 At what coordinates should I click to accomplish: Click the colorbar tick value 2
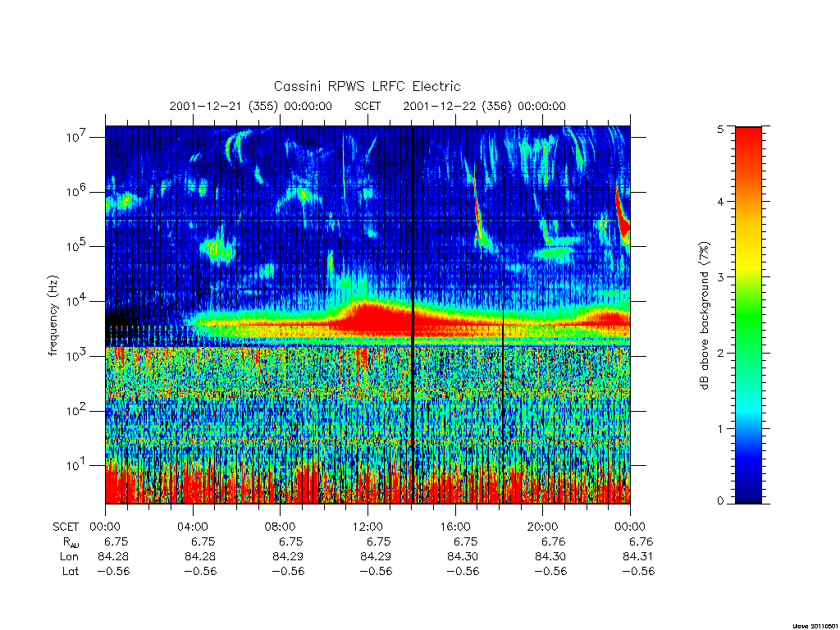tap(720, 353)
